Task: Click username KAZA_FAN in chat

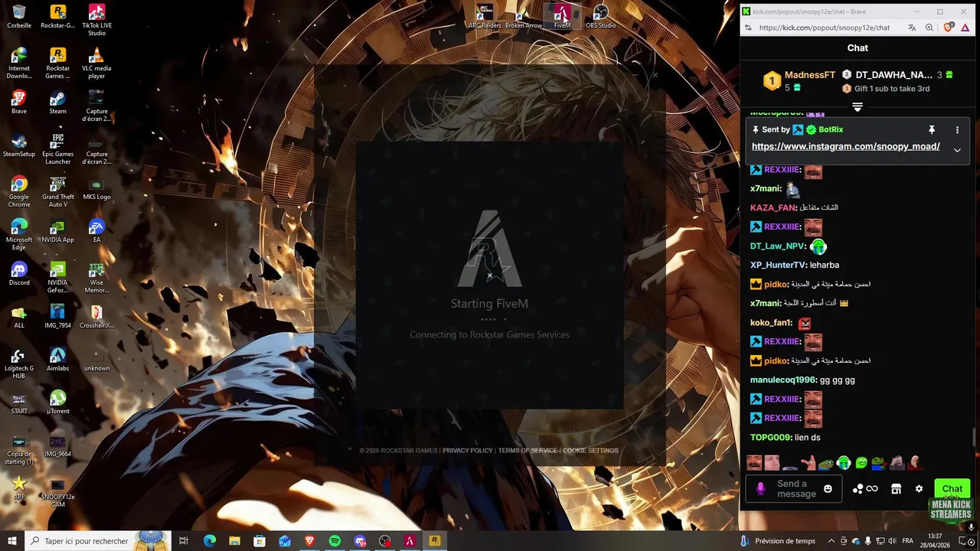Action: coord(773,208)
